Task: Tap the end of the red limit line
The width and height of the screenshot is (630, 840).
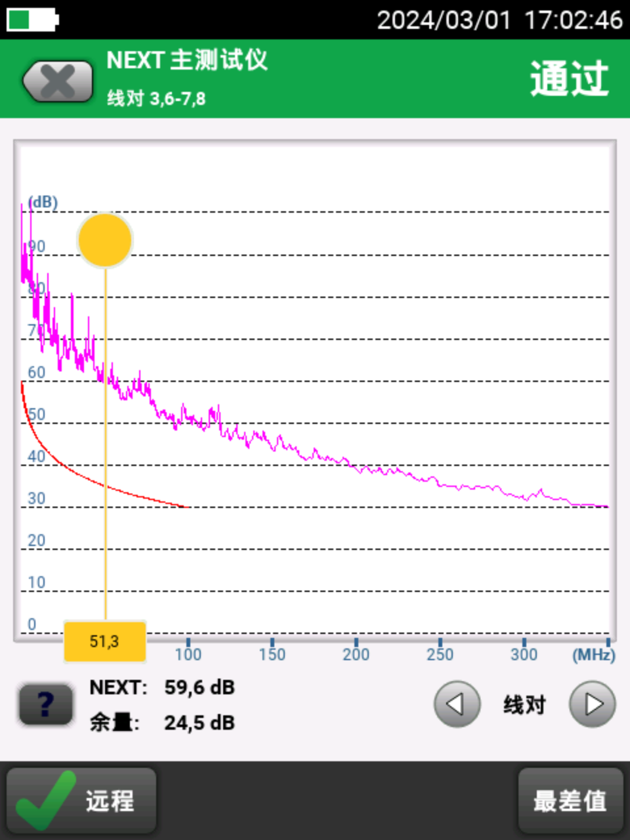Action: (186, 507)
